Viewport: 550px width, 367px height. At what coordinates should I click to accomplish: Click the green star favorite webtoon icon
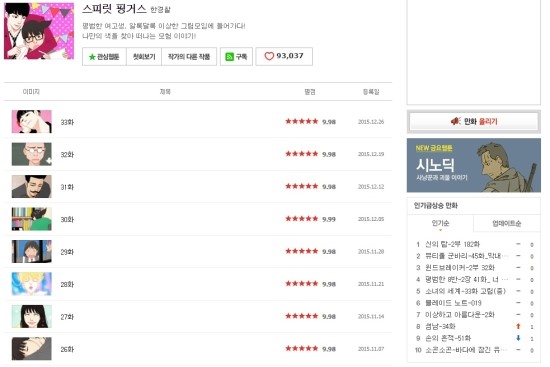click(x=92, y=57)
